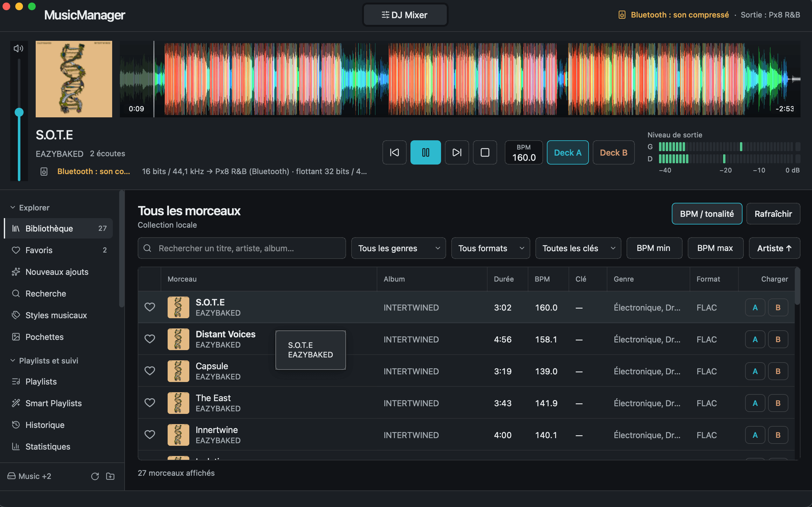Open the Tous les genres dropdown
Screen dimensions: 812x507
(398, 248)
